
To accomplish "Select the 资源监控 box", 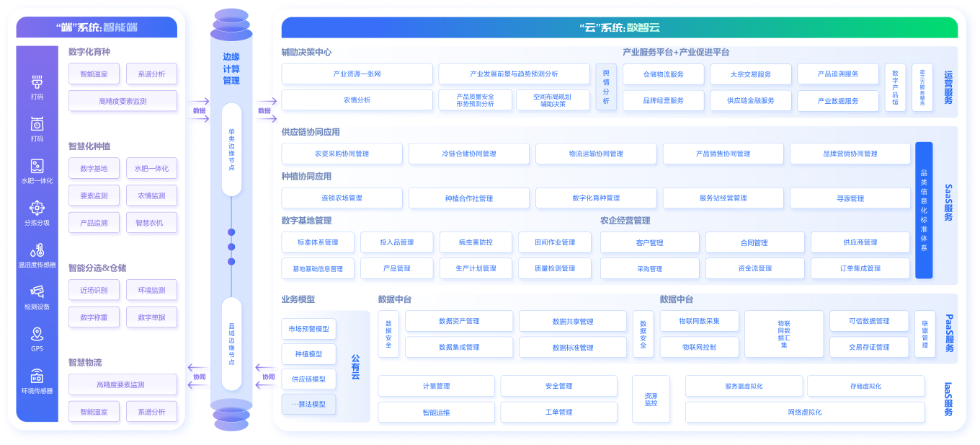I will pyautogui.click(x=651, y=399).
